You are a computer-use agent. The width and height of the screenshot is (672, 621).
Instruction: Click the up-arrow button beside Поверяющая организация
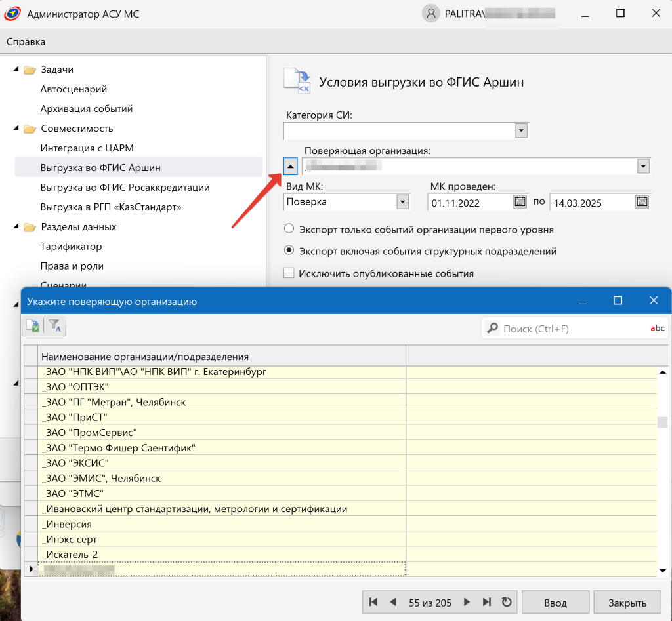pos(291,166)
